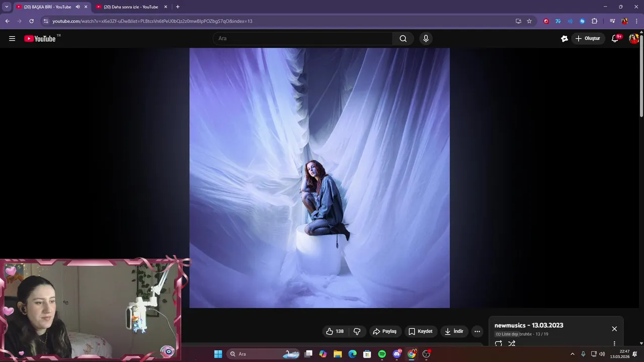Close the BAŞKA BİRİ tab

point(86,7)
